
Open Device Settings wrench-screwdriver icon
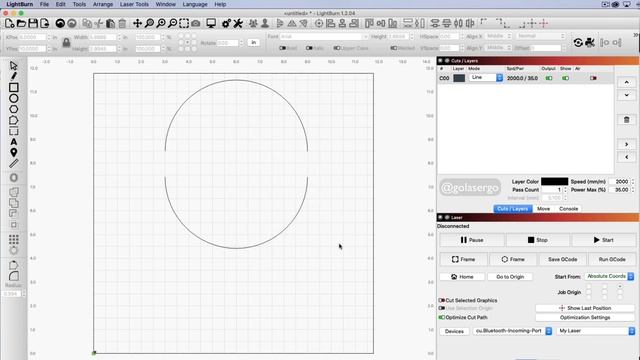[238, 23]
